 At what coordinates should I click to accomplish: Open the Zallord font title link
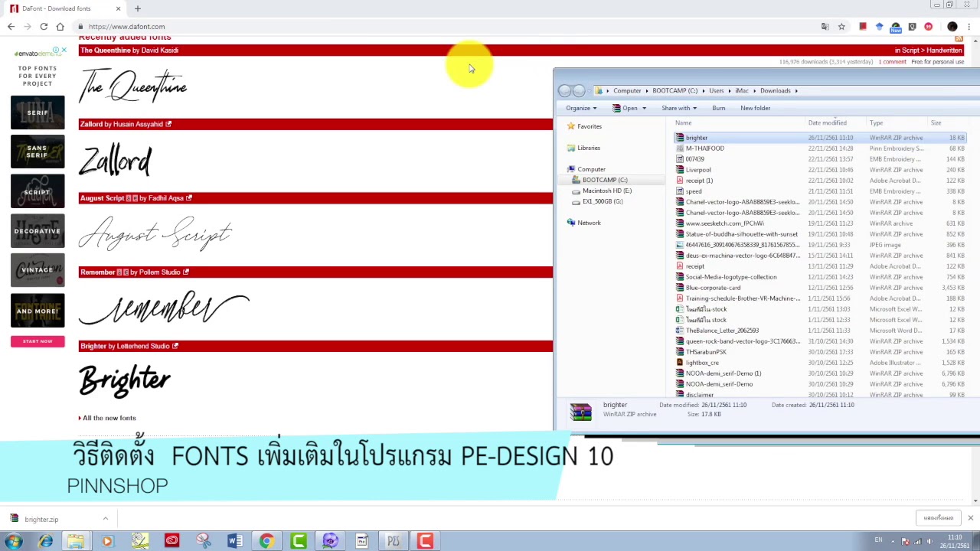(91, 124)
